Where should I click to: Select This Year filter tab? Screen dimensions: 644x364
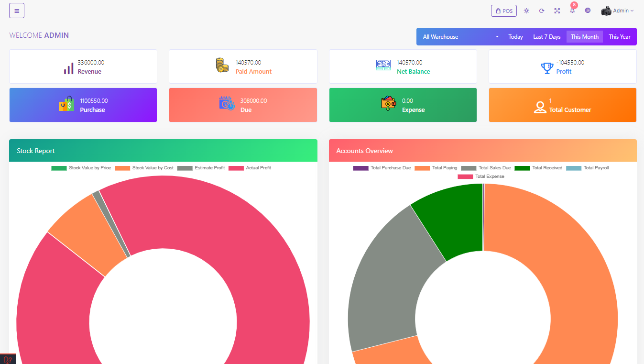[x=619, y=37]
